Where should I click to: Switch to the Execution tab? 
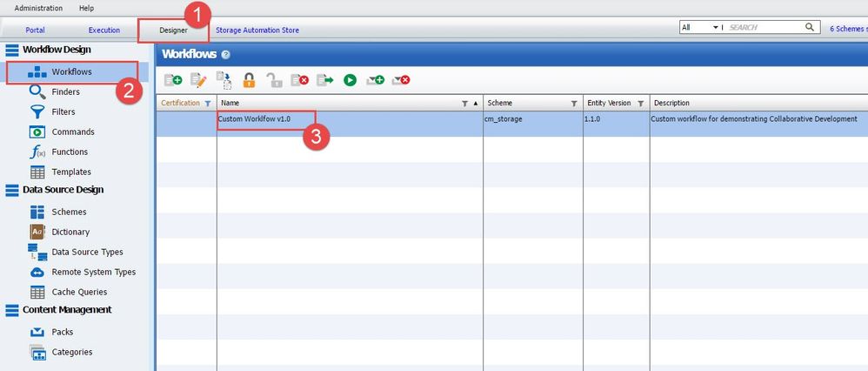click(104, 30)
